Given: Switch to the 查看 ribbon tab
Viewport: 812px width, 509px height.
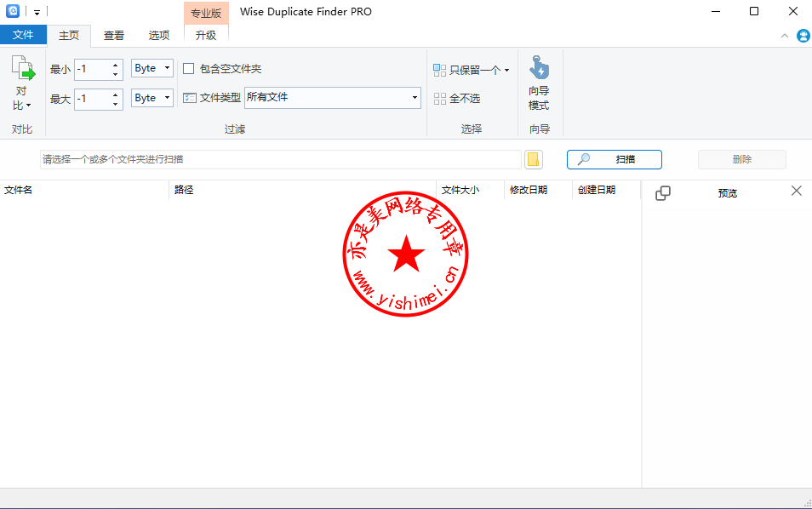Looking at the screenshot, I should coord(114,36).
